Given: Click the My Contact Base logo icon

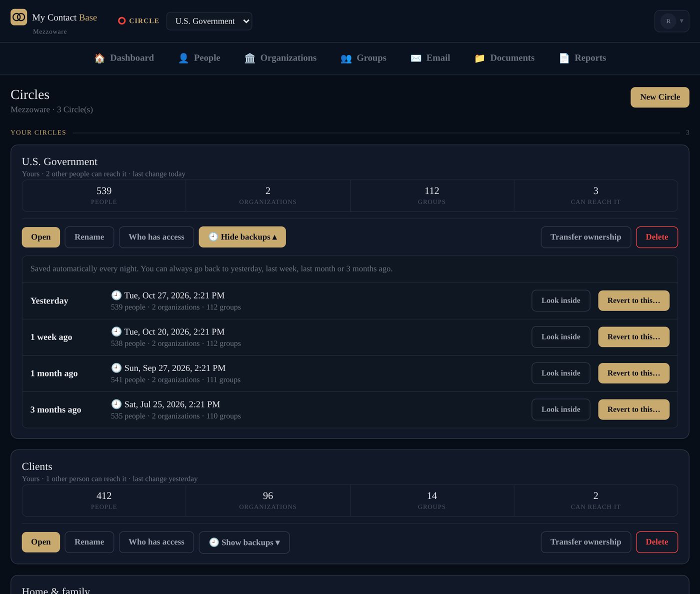Looking at the screenshot, I should (x=19, y=17).
